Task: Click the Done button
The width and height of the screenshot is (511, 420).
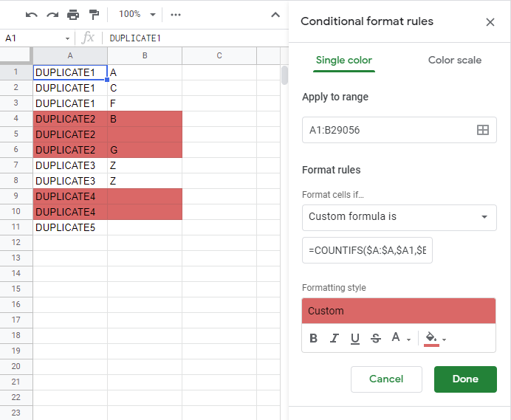Action: click(465, 379)
